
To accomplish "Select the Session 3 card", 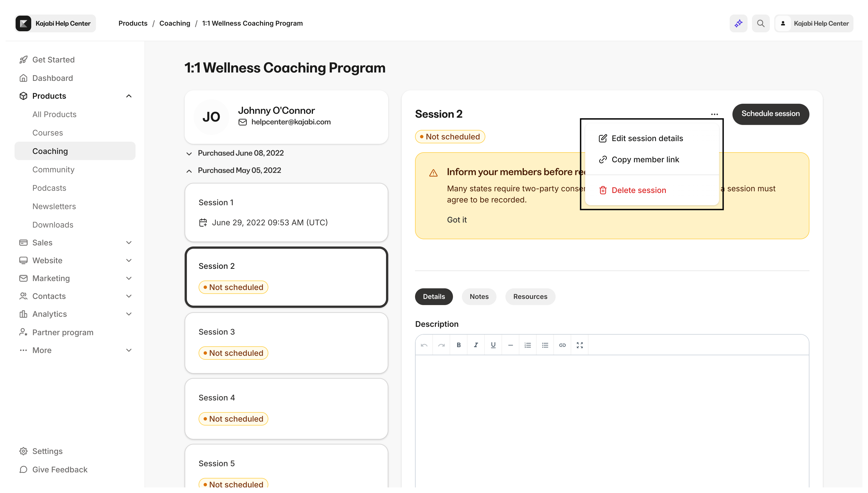I will click(286, 343).
